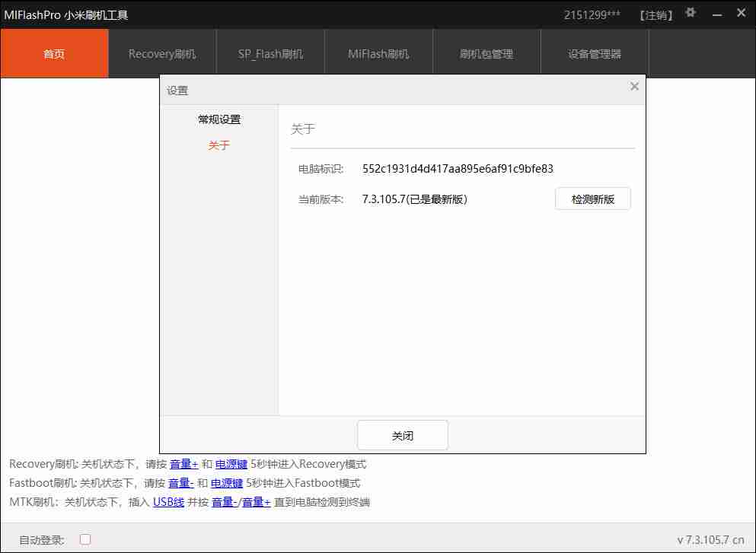Minimize the MiFlashPro window
This screenshot has height=553, width=756.
[x=717, y=14]
